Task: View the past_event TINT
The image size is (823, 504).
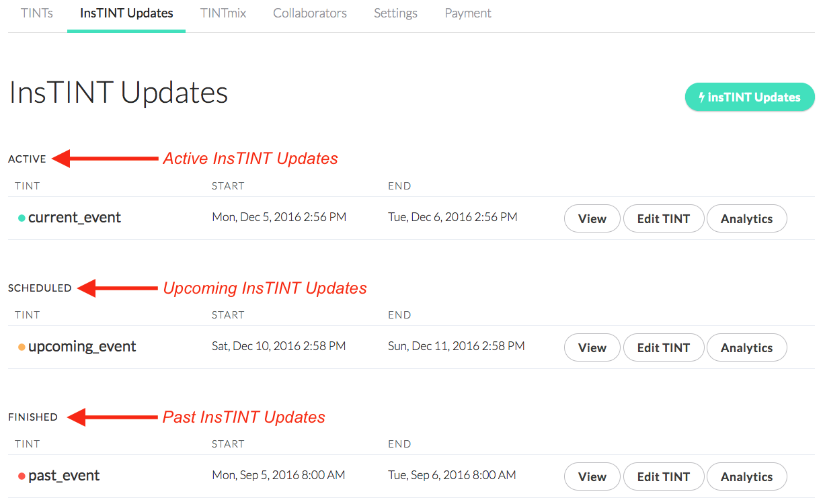Action: pyautogui.click(x=592, y=476)
